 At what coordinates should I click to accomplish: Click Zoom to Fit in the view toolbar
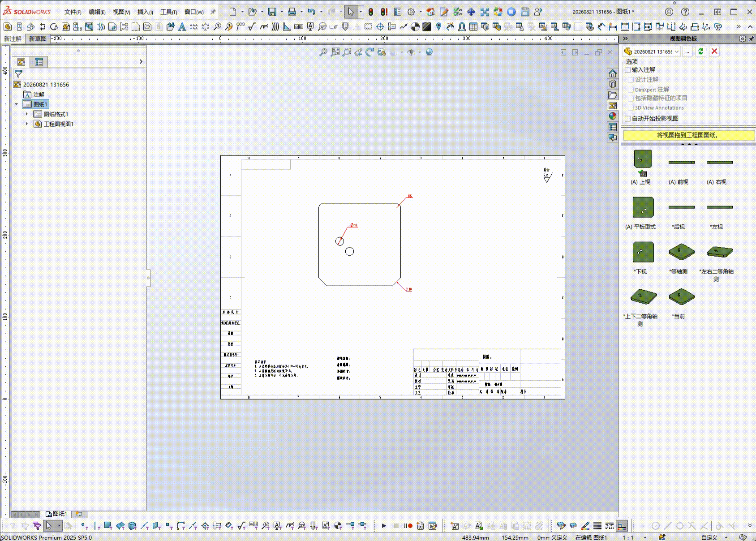(x=323, y=52)
